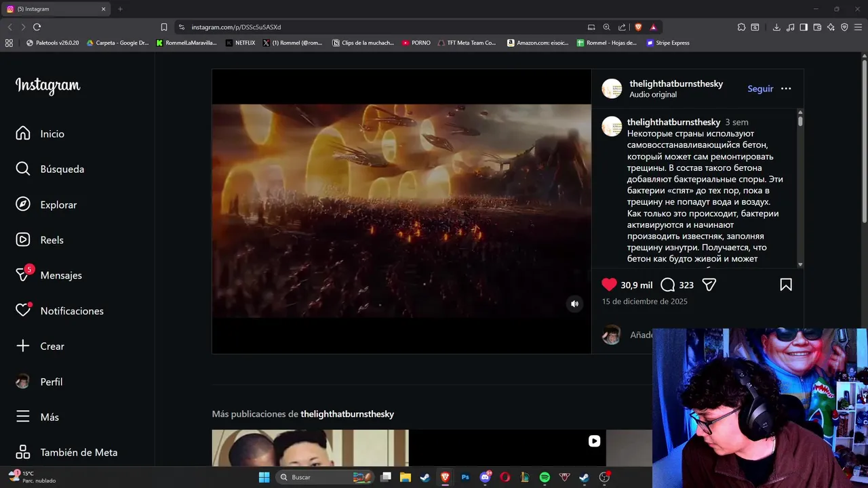The height and width of the screenshot is (488, 868).
Task: Open Spotify from taskbar
Action: (x=545, y=477)
